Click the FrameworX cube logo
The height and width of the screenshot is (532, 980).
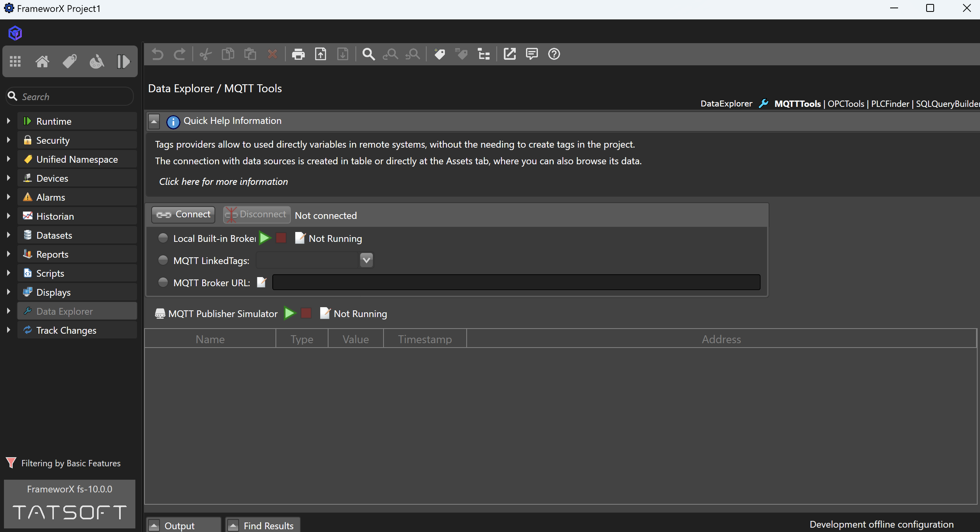click(x=15, y=33)
